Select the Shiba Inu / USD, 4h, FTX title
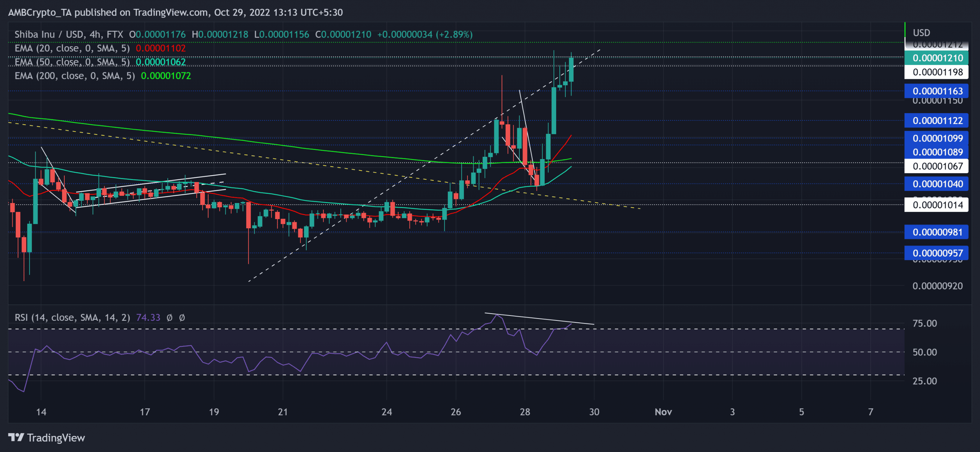The image size is (980, 452). click(69, 34)
